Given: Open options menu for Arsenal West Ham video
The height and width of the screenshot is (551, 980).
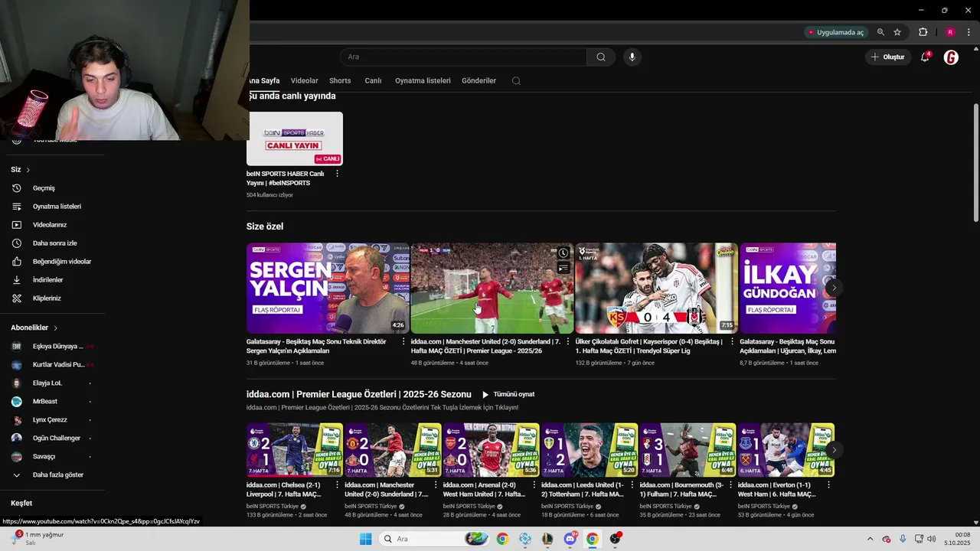Looking at the screenshot, I should click(x=534, y=485).
